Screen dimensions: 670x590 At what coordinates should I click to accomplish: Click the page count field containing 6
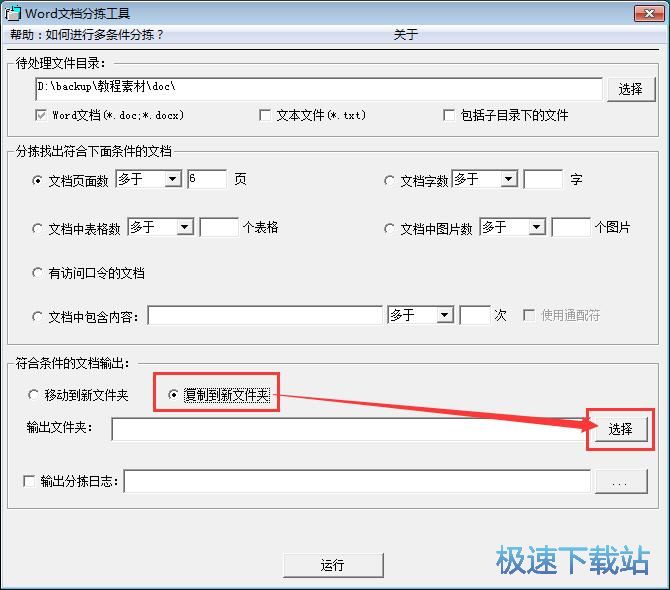point(207,179)
